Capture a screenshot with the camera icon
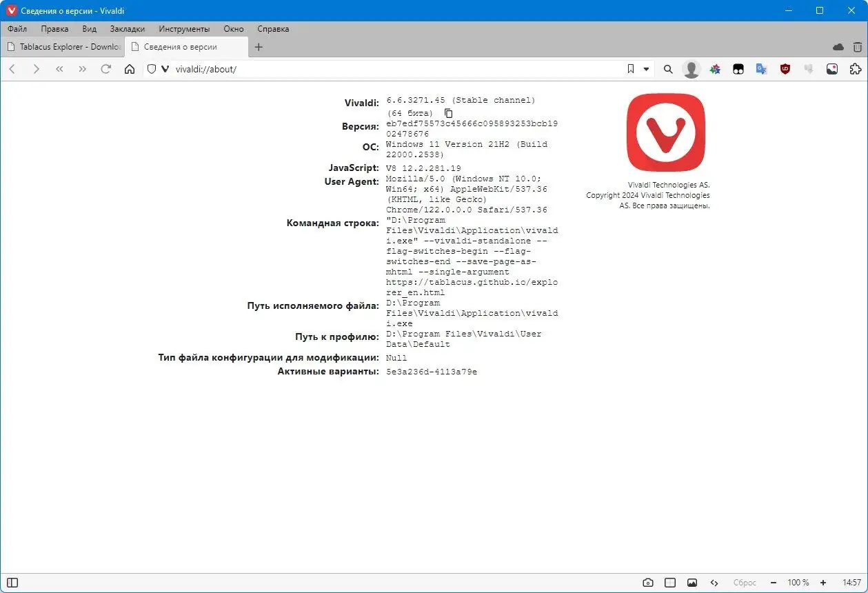 (x=648, y=582)
